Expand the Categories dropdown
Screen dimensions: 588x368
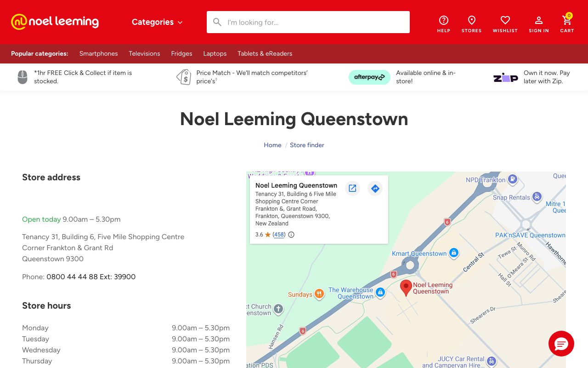tap(157, 22)
